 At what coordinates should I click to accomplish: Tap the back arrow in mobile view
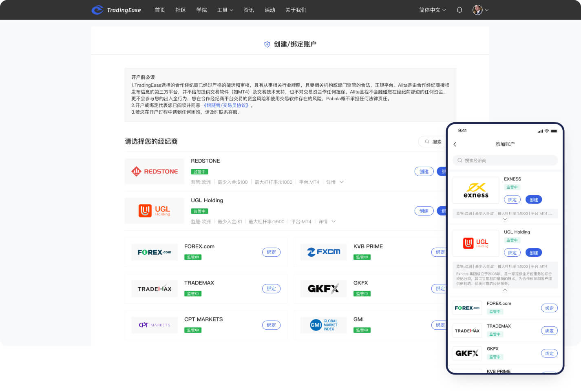point(455,144)
